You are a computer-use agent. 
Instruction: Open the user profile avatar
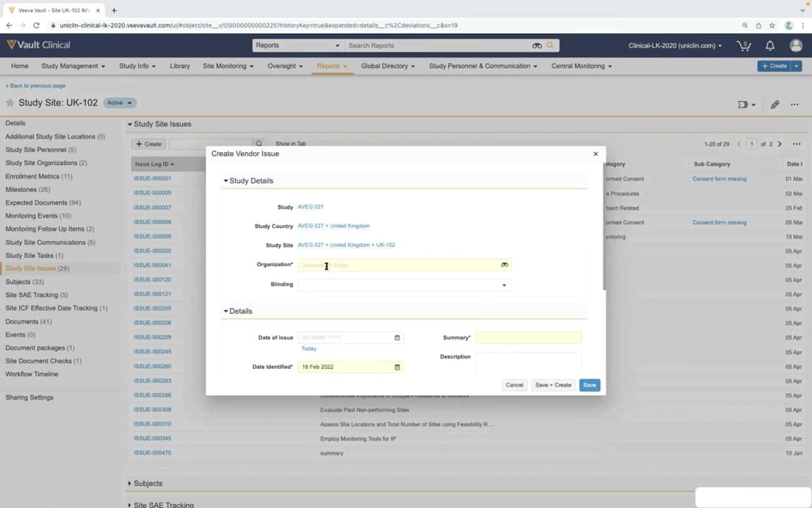(x=796, y=46)
